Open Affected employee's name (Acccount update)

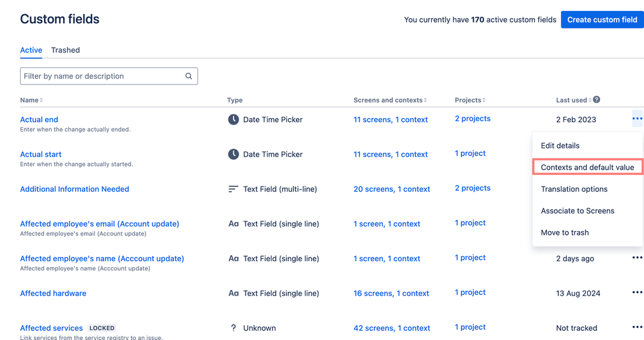point(102,259)
